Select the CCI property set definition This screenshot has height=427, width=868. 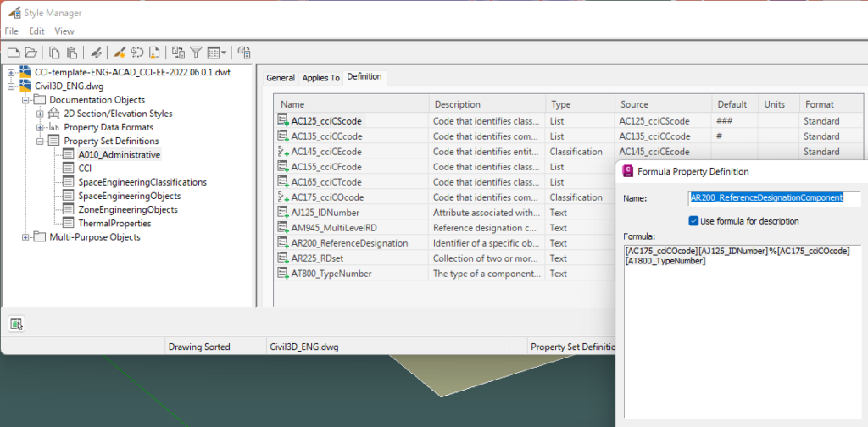[x=85, y=168]
